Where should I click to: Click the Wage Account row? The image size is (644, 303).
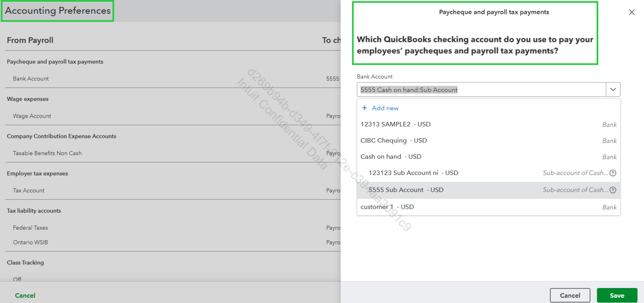173,116
